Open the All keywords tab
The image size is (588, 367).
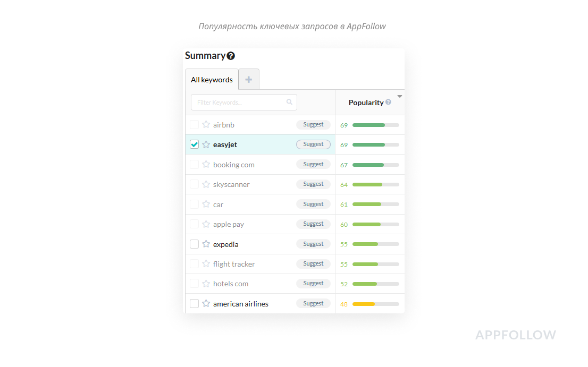point(212,80)
